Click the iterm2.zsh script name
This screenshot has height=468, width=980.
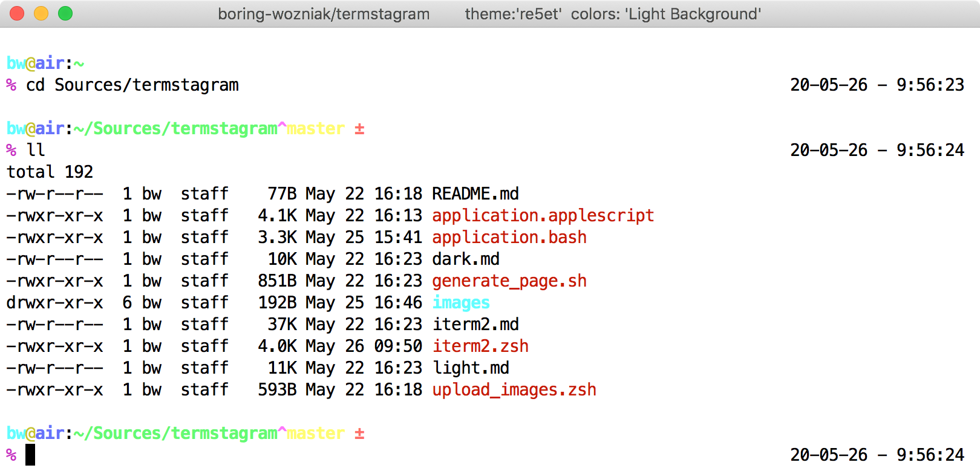[x=480, y=346]
